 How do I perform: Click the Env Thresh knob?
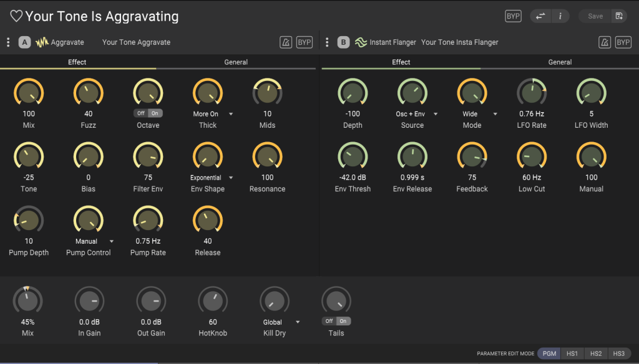click(x=353, y=156)
